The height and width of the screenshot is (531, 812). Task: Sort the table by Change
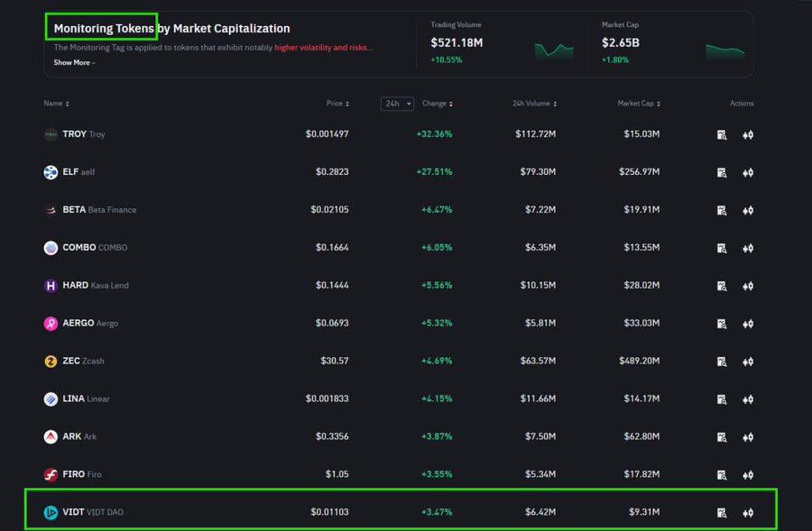pos(438,104)
